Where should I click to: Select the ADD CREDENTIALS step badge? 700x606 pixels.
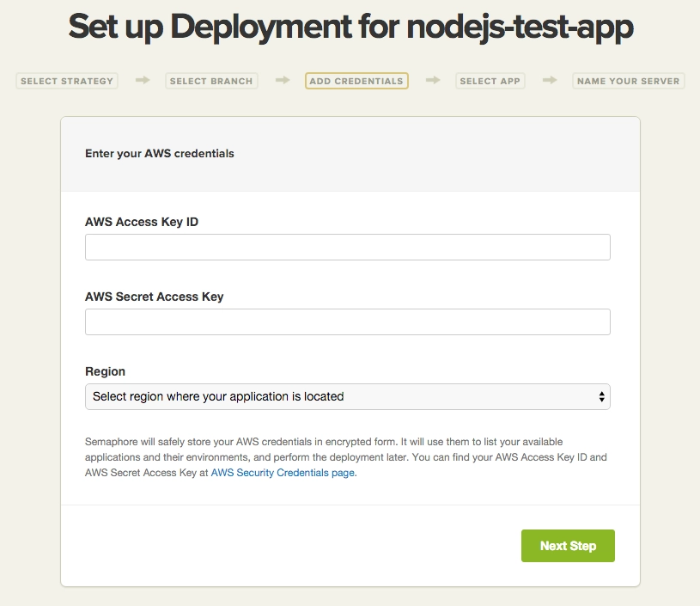(356, 81)
